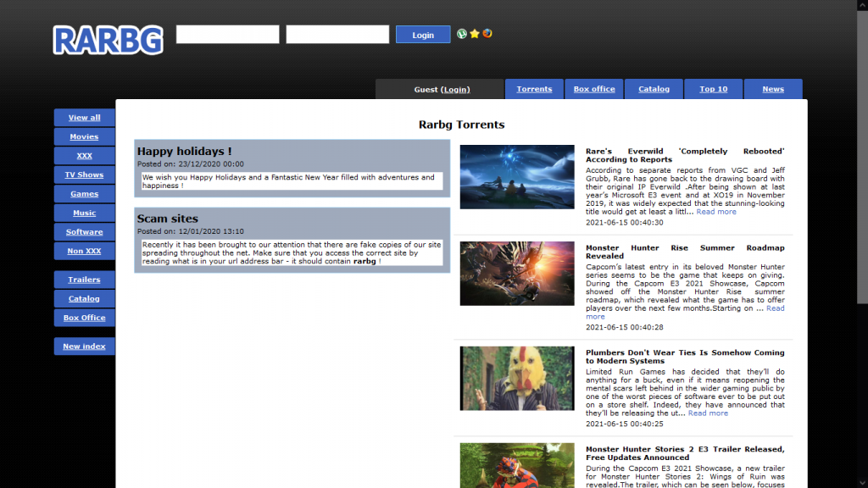The width and height of the screenshot is (868, 488).
Task: Go to the Top 10 tab
Action: click(x=714, y=89)
